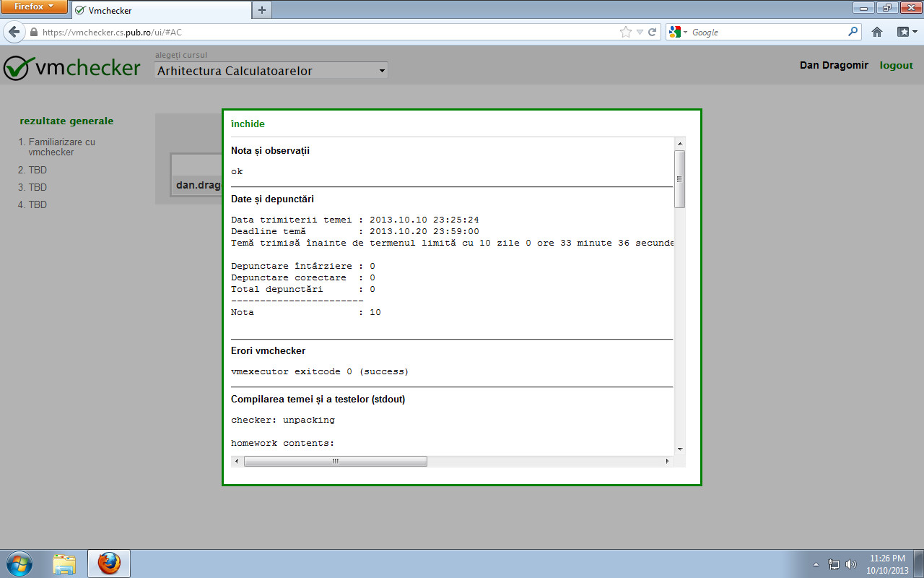Bookmark the page with the star icon
Screen dimensions: 924x578
(x=625, y=32)
